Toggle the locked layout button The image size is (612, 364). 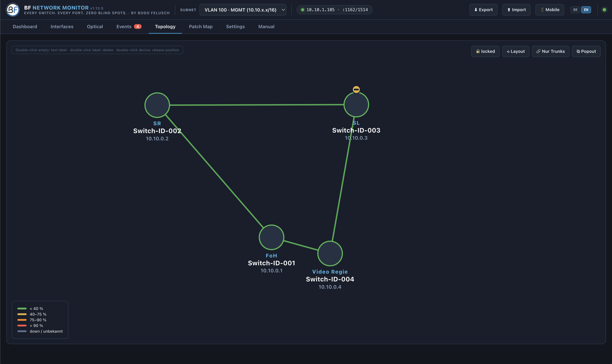coord(485,51)
